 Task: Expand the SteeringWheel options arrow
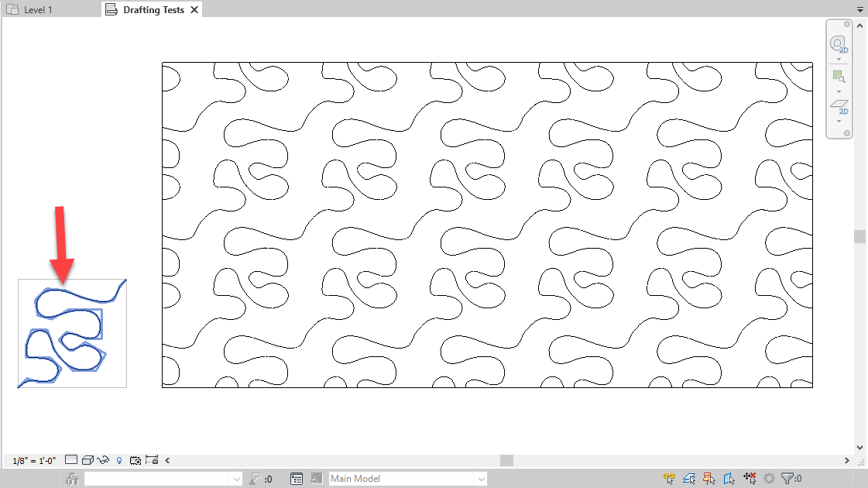pyautogui.click(x=839, y=60)
